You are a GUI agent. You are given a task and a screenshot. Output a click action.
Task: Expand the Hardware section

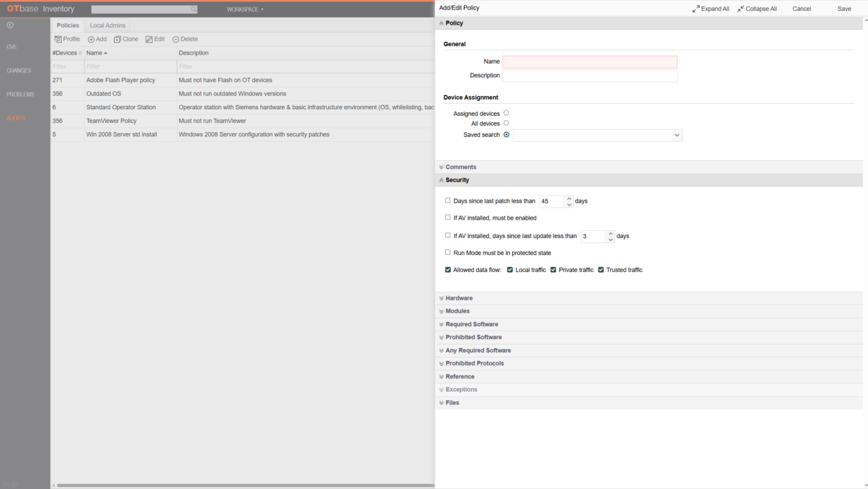click(459, 298)
